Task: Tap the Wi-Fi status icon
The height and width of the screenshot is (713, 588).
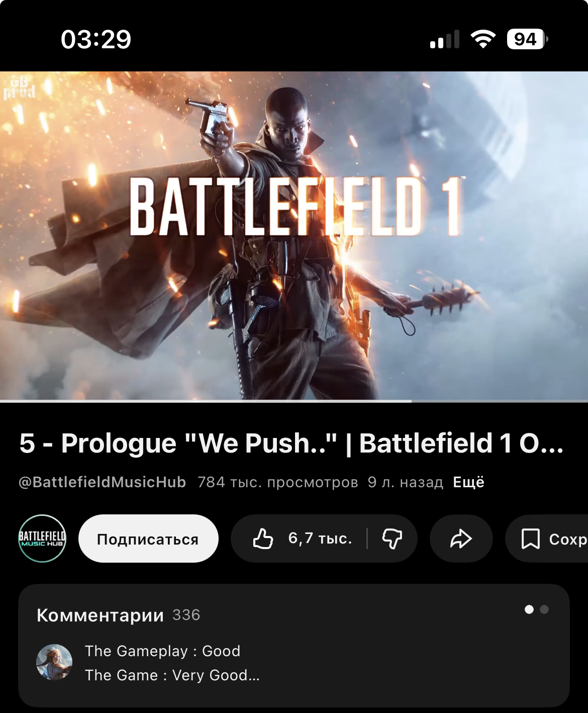Action: [483, 39]
